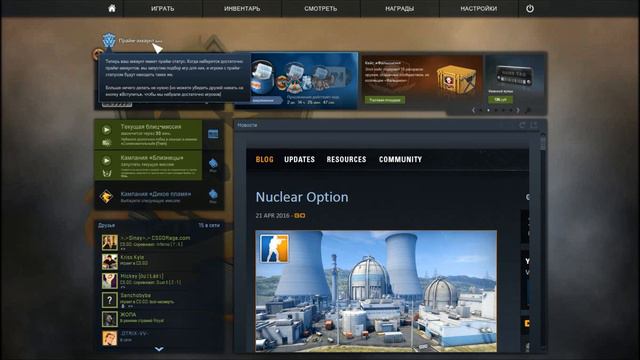
Task: Open CSGORage.com friend avatar
Action: (109, 242)
